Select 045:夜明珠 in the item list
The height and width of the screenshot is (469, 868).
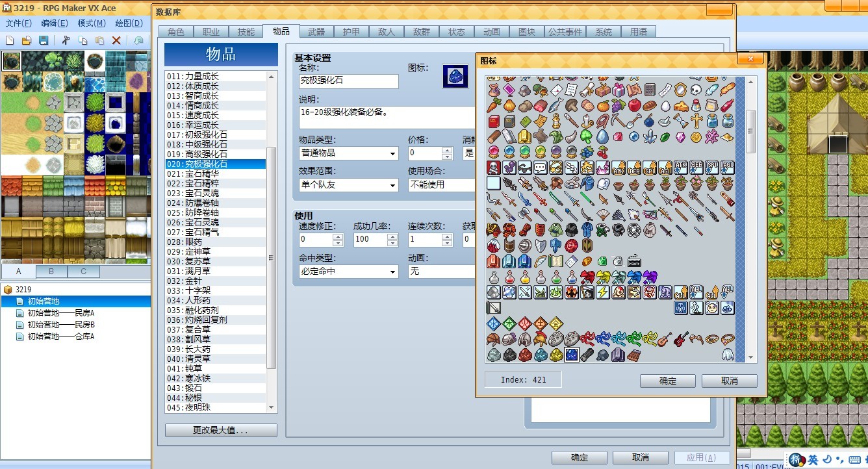pyautogui.click(x=216, y=408)
